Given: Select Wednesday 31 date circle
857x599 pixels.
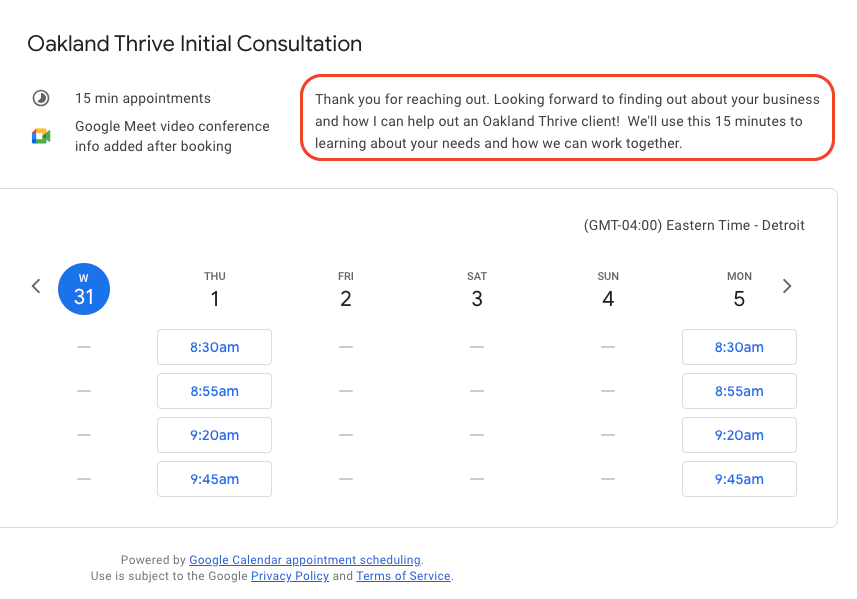Looking at the screenshot, I should (84, 289).
